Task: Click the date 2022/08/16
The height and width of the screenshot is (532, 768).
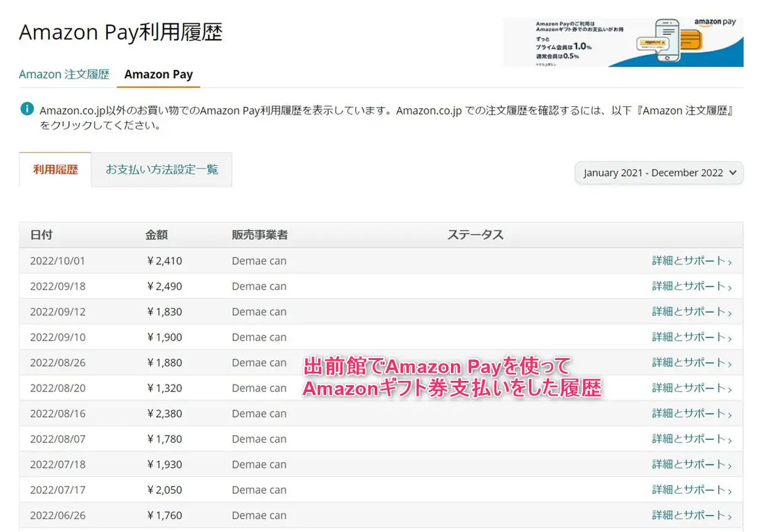Action: tap(58, 414)
